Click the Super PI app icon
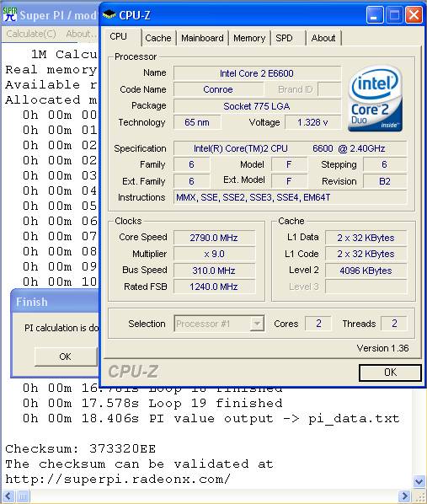Image resolution: width=427 pixels, height=504 pixels. [9, 14]
